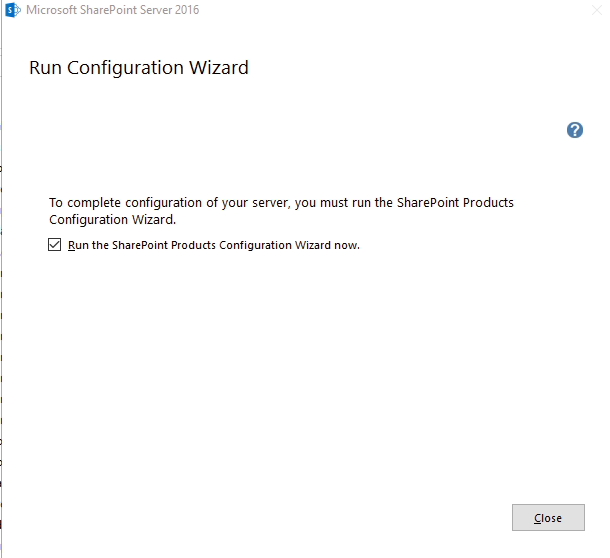Click the 'Run Configuration Wizard' heading
Viewport: 610px width, 558px height.
[x=139, y=68]
